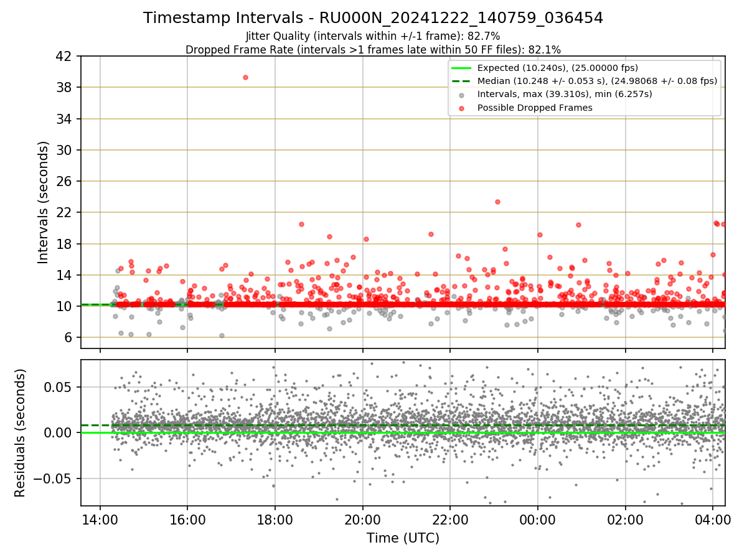Click the red dot legend marker
747x560 pixels.
tap(461, 108)
